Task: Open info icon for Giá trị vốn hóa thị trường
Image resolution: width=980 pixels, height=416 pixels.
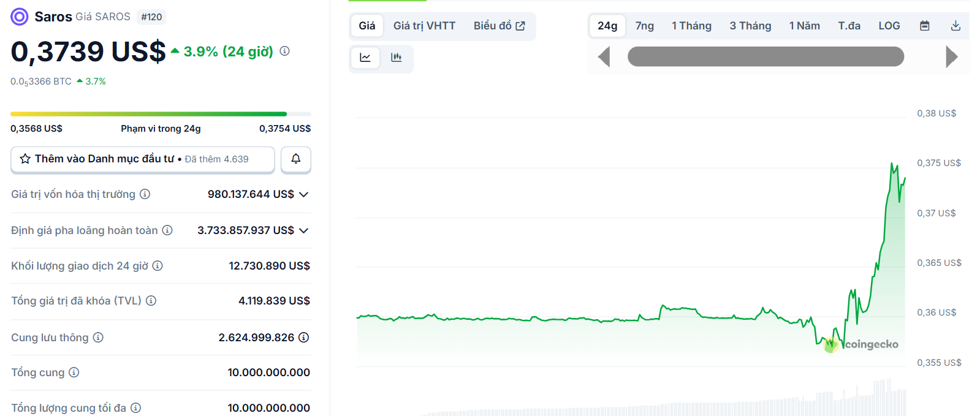Action: coord(145,194)
